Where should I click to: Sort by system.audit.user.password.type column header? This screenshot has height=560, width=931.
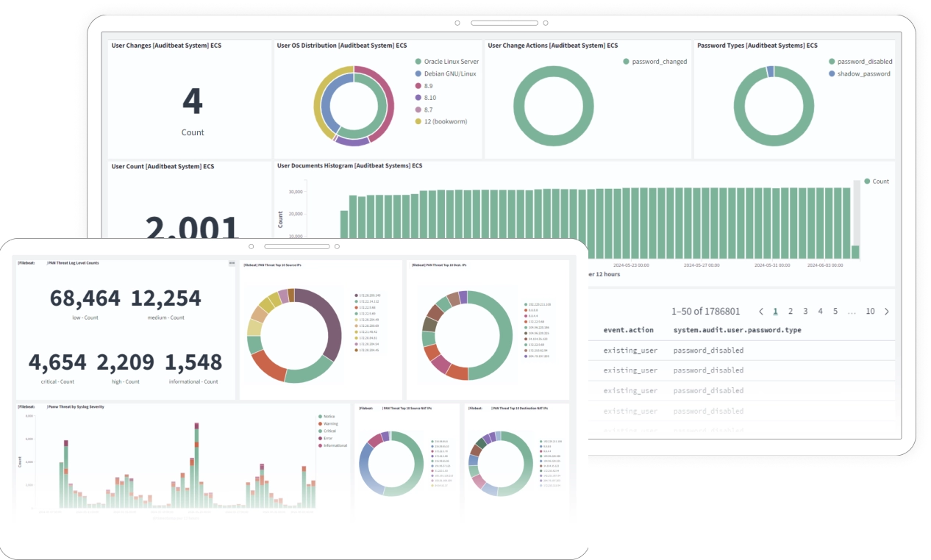[x=737, y=331]
